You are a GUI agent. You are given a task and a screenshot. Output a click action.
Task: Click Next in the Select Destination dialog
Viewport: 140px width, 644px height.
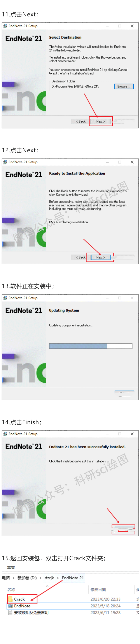pyautogui.click(x=100, y=121)
